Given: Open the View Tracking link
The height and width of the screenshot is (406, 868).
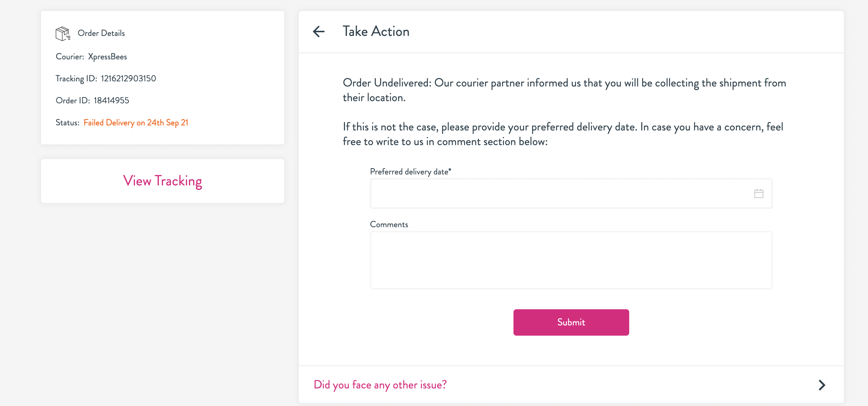Looking at the screenshot, I should pyautogui.click(x=163, y=181).
